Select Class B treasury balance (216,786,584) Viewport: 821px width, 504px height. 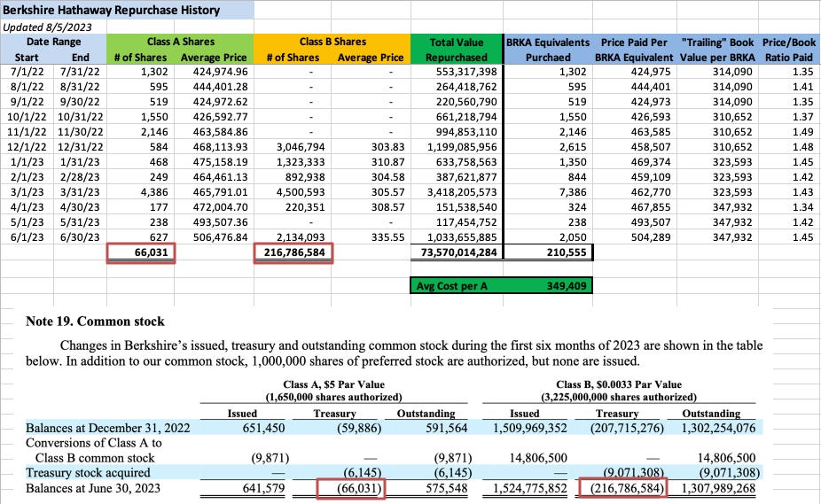(627, 488)
